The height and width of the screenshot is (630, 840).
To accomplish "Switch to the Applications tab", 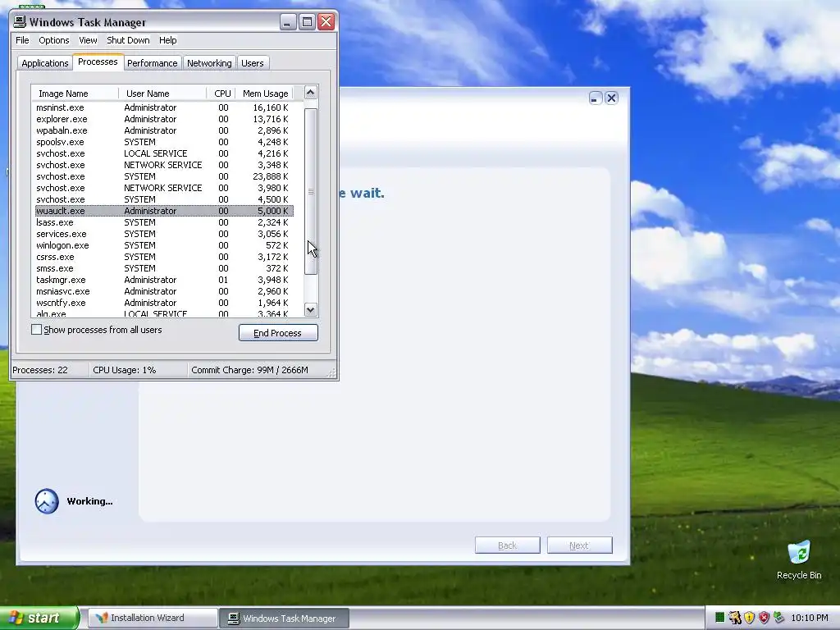I will coord(45,63).
